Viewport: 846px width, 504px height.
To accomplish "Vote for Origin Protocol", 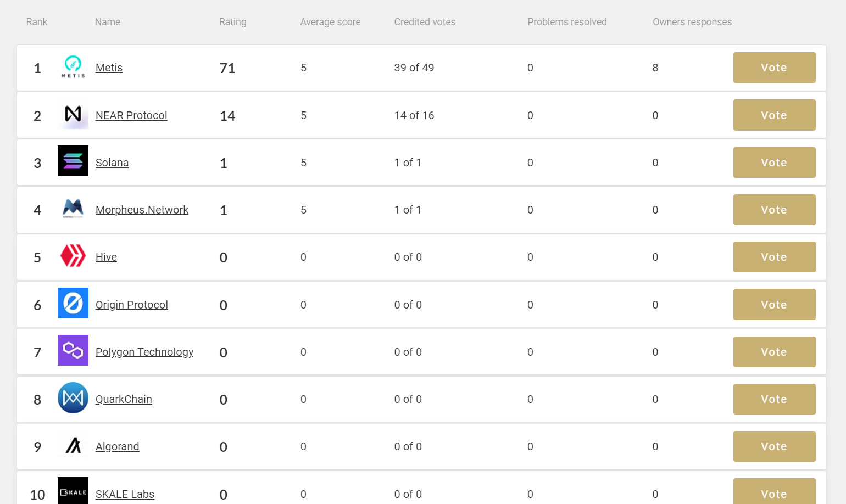I will coord(774,305).
